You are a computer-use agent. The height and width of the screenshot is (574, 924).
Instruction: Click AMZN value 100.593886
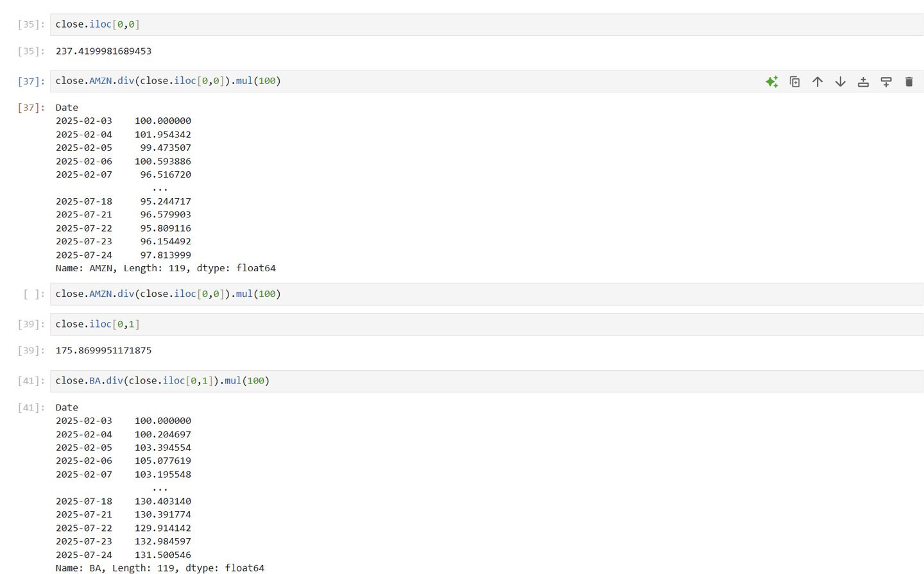pos(163,162)
